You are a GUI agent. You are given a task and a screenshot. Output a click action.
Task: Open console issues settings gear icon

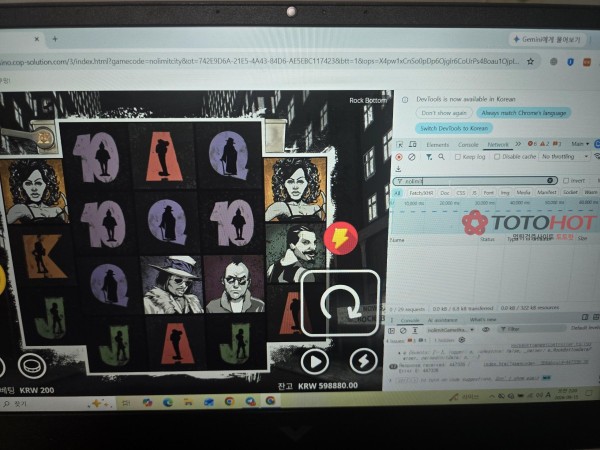point(462,340)
